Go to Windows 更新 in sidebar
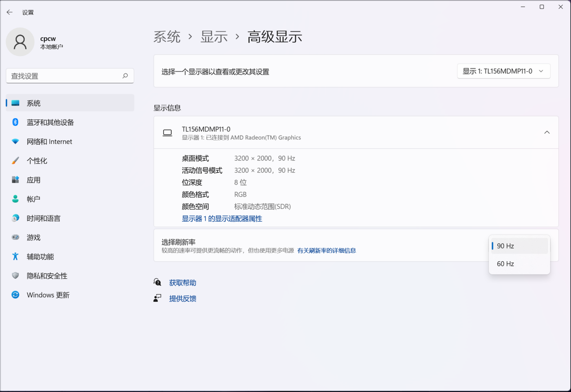The image size is (571, 392). coord(48,295)
